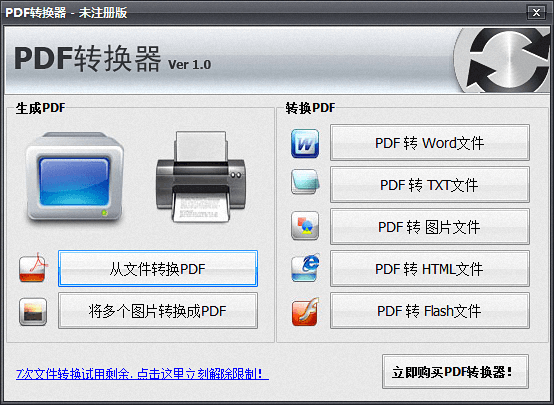Click the title bar text 未注册版
The height and width of the screenshot is (405, 554).
(102, 13)
